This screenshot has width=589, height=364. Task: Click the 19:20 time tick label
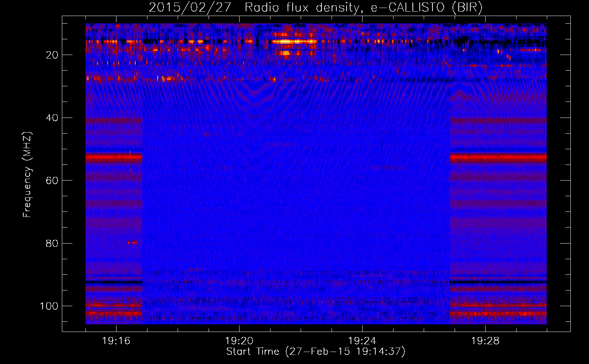[x=239, y=341]
